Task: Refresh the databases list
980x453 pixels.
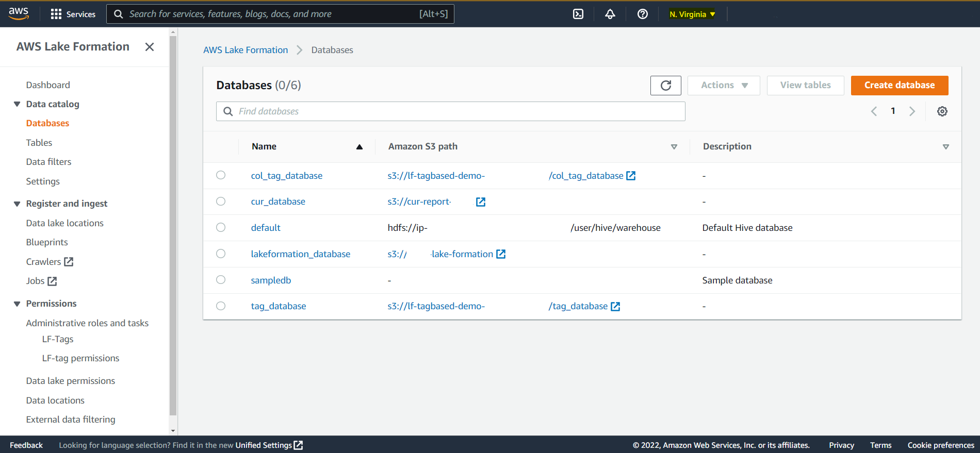Action: (666, 86)
